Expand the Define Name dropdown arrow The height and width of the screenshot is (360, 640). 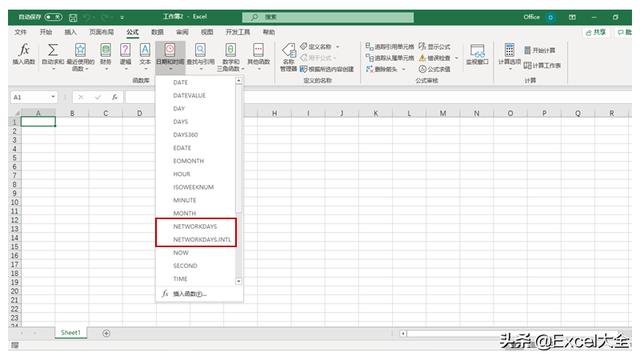click(x=338, y=47)
